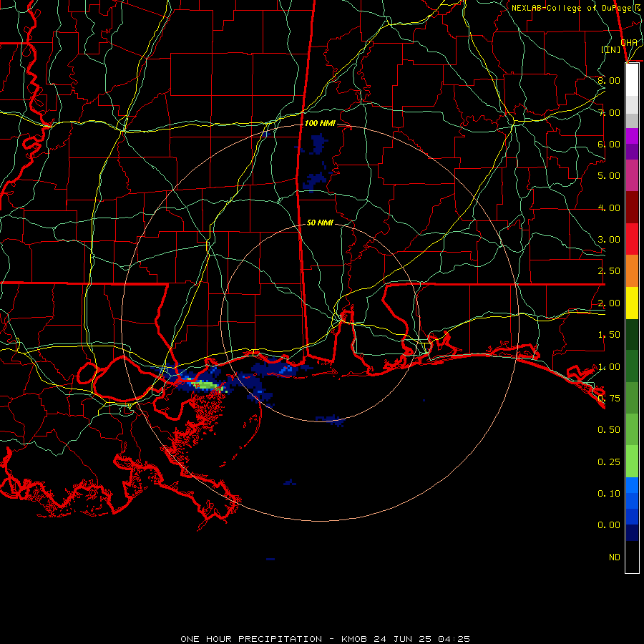Screen dimensions: 644x644
Task: Pick the pink swatch beside 5.00
Action: pos(632,175)
